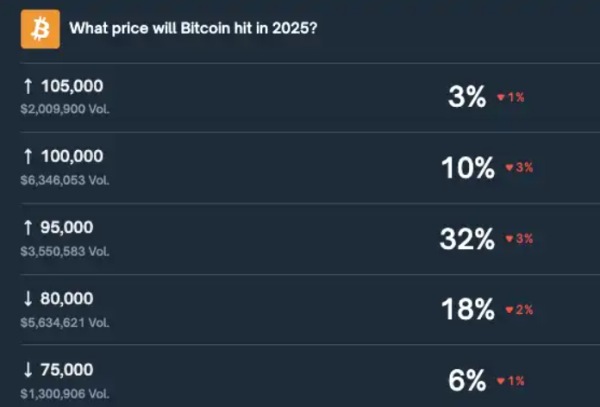Click the $6,346,053 Vol. text

(x=65, y=180)
